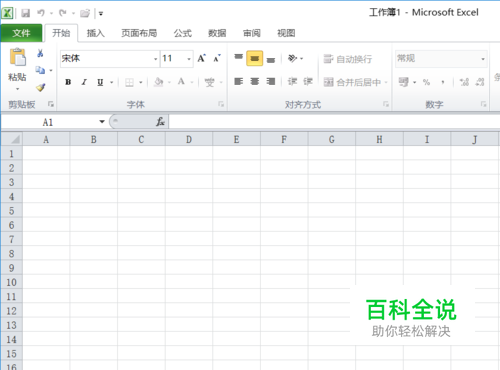Switch to the 公式 Formulas tab
The width and height of the screenshot is (500, 370).
pos(183,33)
